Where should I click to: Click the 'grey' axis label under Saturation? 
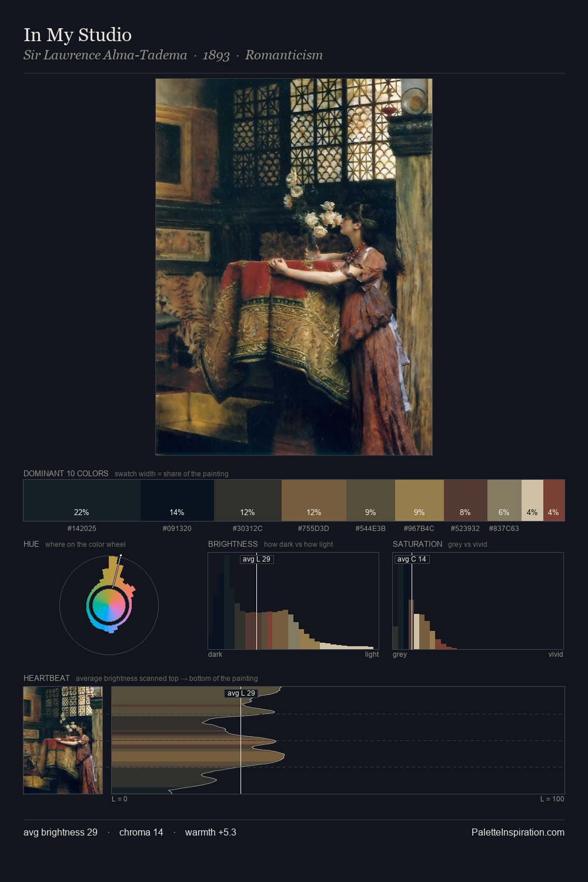click(400, 654)
